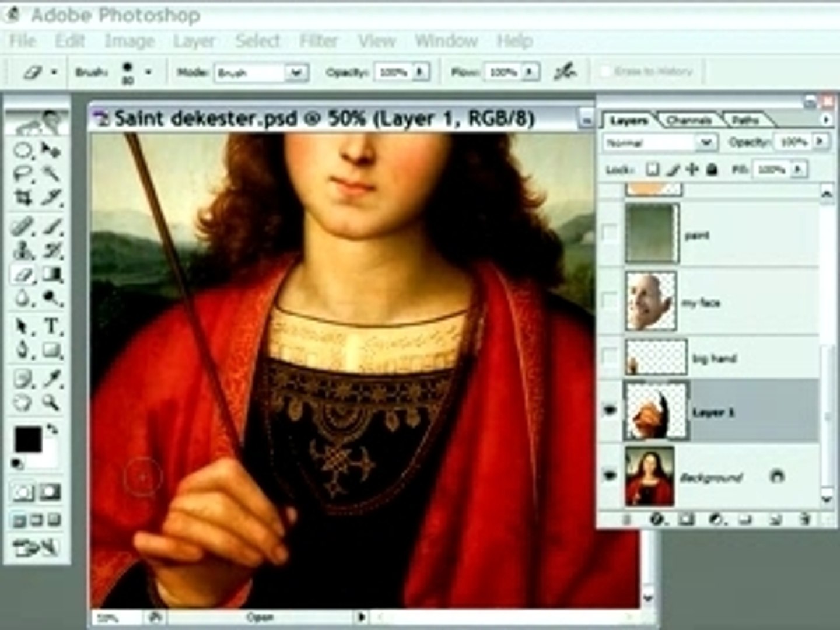
Task: Select the Magic Wand tool
Action: [51, 174]
